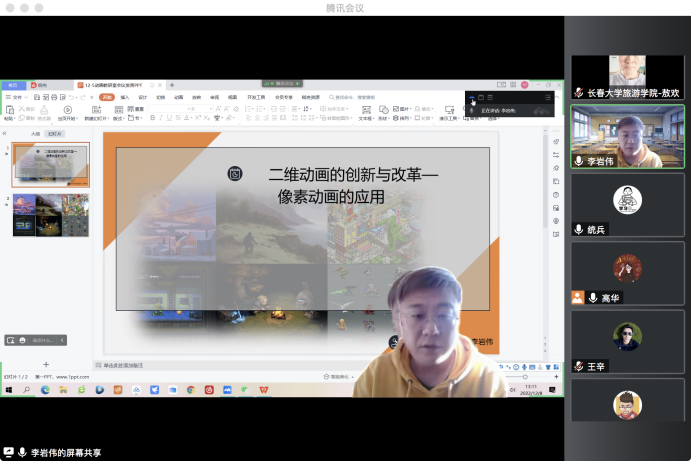Collapse the screenshot helper bar chevron
The height and width of the screenshot is (461, 691).
[62, 340]
